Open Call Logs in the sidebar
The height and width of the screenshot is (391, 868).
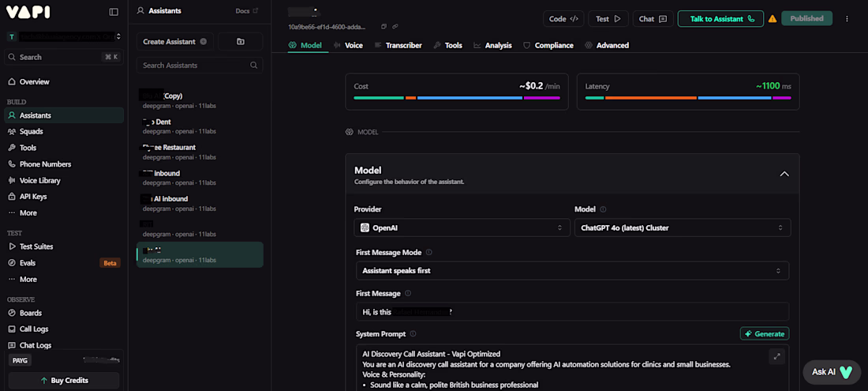[64, 329]
